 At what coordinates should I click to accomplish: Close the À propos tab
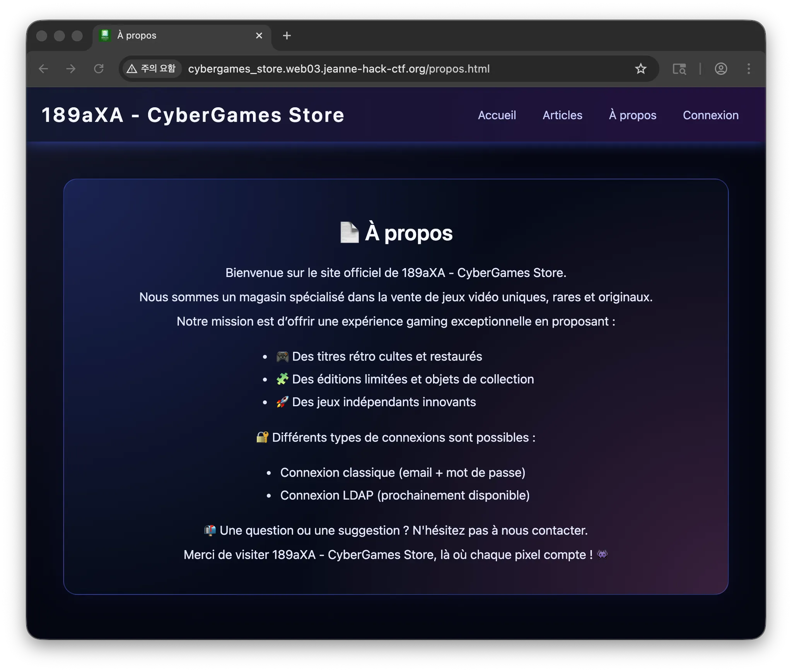[259, 36]
